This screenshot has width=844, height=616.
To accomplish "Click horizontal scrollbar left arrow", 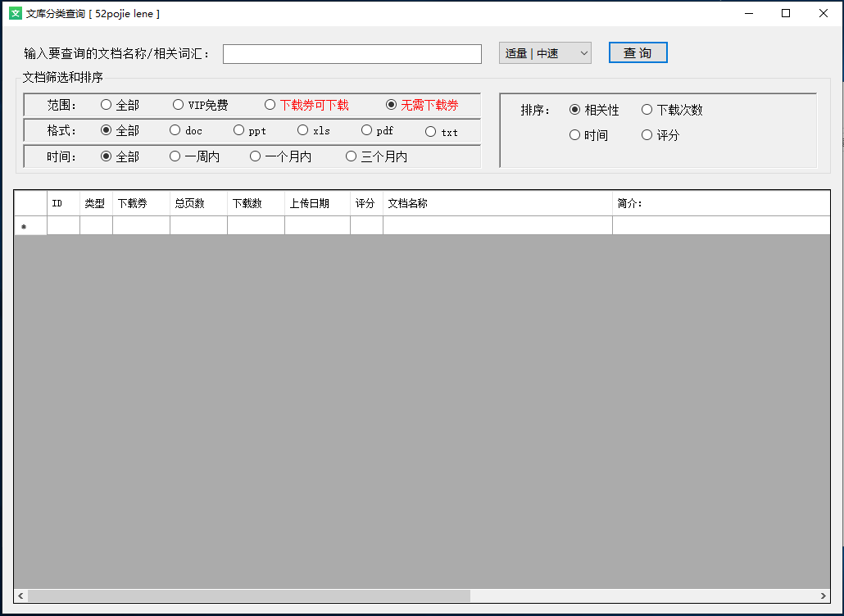I will pyautogui.click(x=21, y=596).
